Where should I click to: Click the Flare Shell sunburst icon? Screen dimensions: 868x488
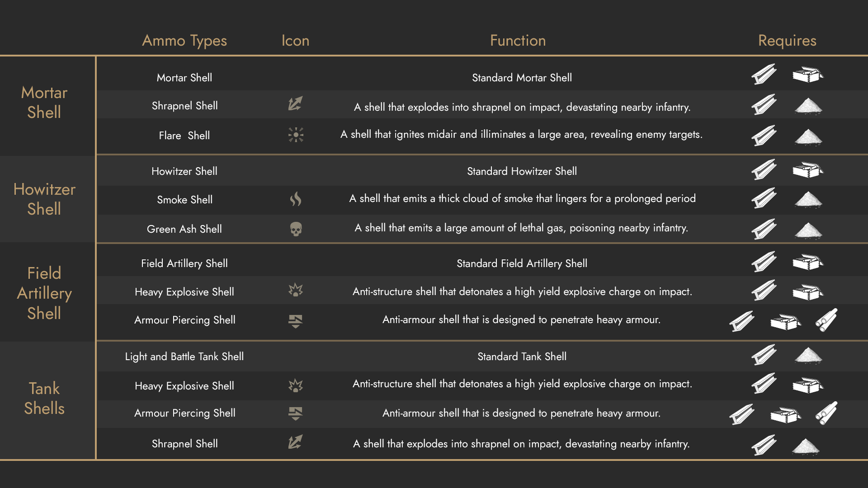(296, 135)
